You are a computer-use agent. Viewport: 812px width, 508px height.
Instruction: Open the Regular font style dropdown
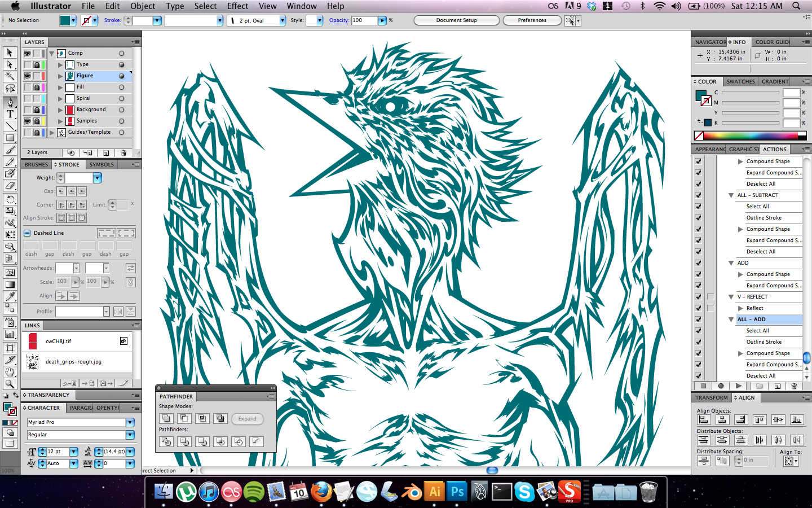click(x=130, y=435)
